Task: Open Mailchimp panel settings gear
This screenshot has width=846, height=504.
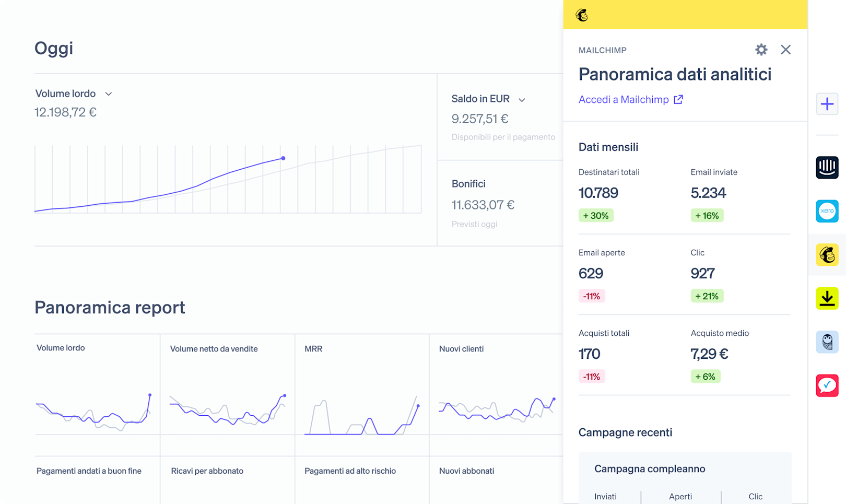Action: click(x=761, y=50)
